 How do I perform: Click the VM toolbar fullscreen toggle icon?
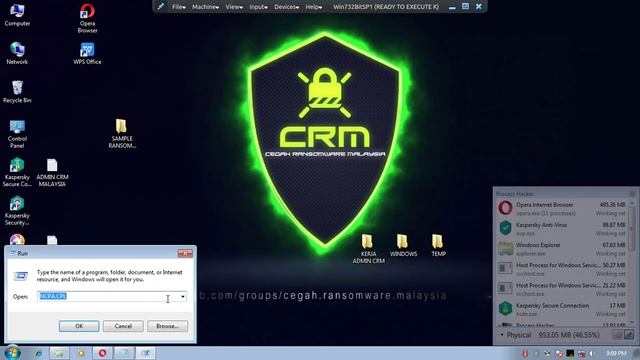(465, 7)
